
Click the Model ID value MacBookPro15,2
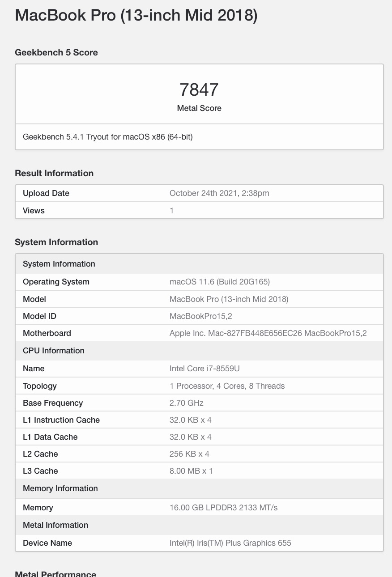pos(201,316)
